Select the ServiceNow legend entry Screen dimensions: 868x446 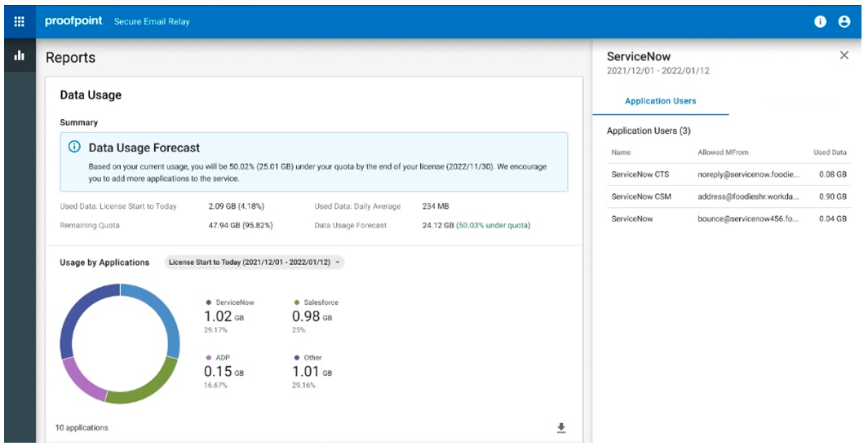tap(230, 302)
